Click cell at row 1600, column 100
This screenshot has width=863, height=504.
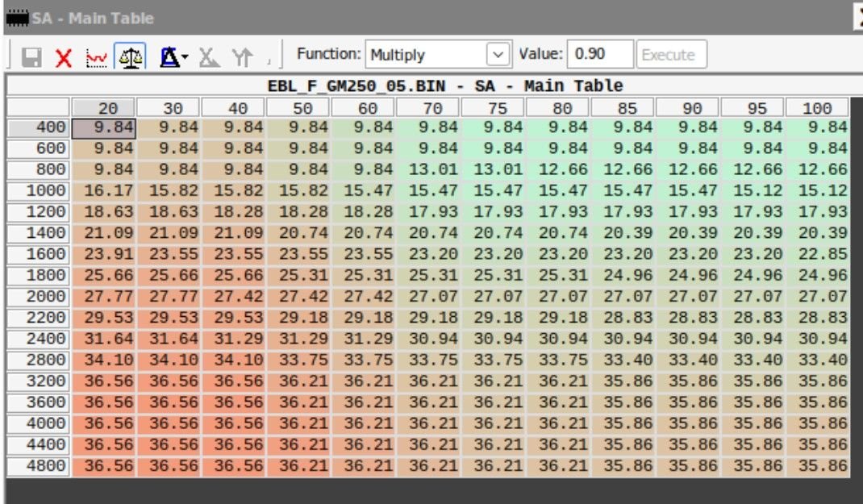(817, 255)
